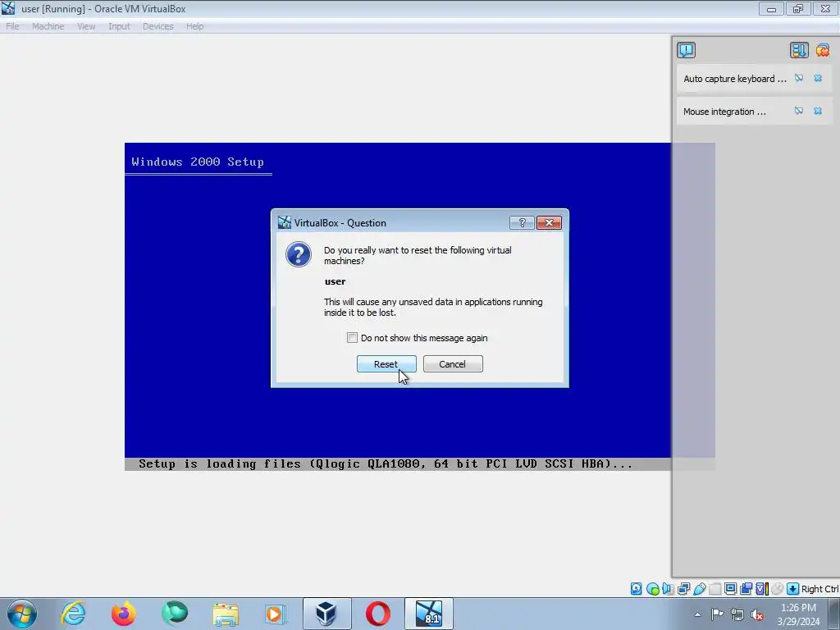The height and width of the screenshot is (630, 840).
Task: Click the 'Mouse integration ...' notification text
Action: point(724,112)
